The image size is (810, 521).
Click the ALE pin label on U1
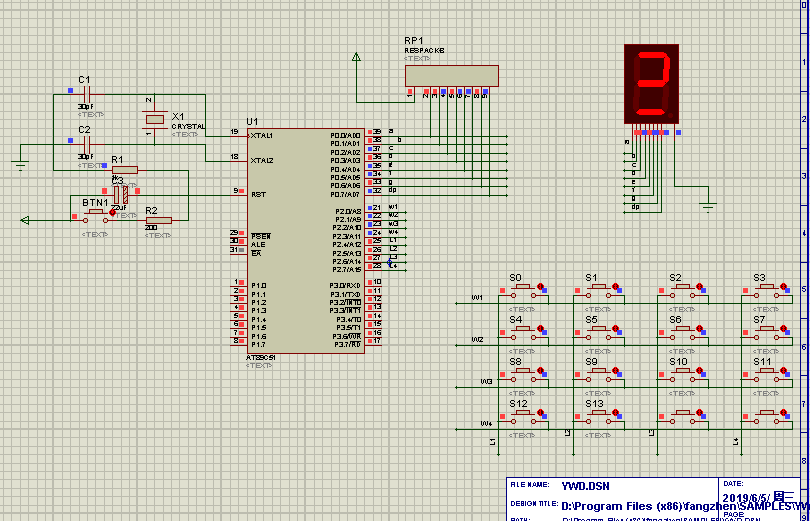(258, 245)
